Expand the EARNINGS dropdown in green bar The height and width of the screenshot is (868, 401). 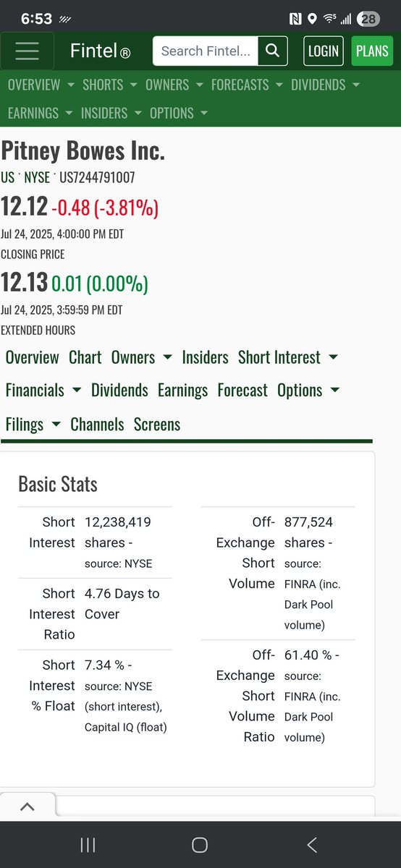click(x=41, y=113)
